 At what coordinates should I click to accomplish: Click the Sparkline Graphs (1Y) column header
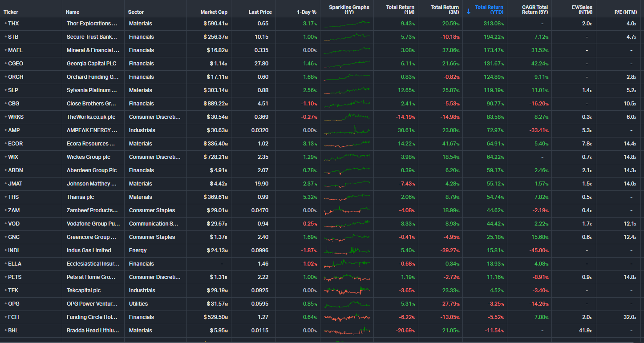[349, 10]
